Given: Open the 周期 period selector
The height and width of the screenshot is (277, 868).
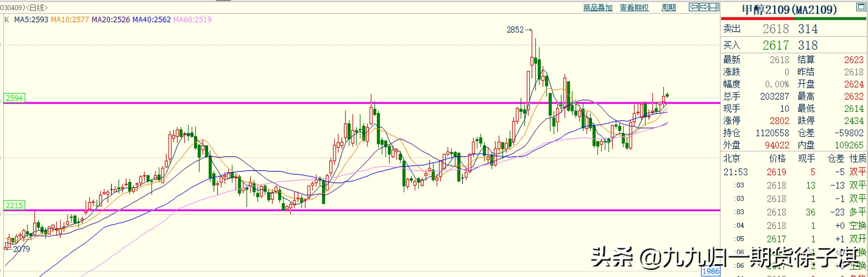Looking at the screenshot, I should [x=668, y=7].
